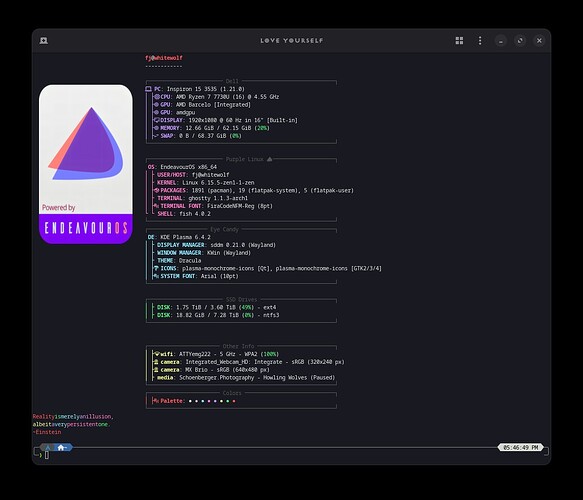Click the SHELL: fish 4.0.2 line
This screenshot has height=500, width=583.
184,214
